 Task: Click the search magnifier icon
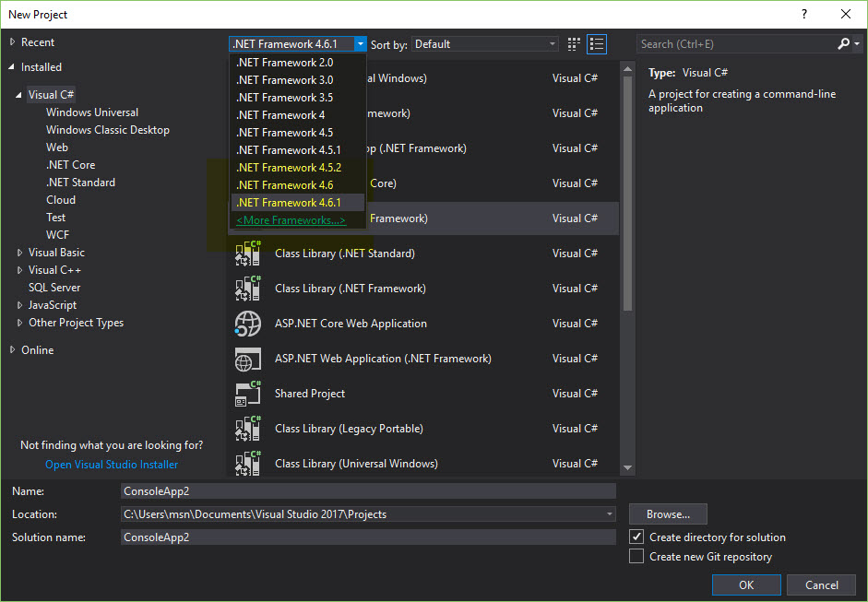(845, 43)
